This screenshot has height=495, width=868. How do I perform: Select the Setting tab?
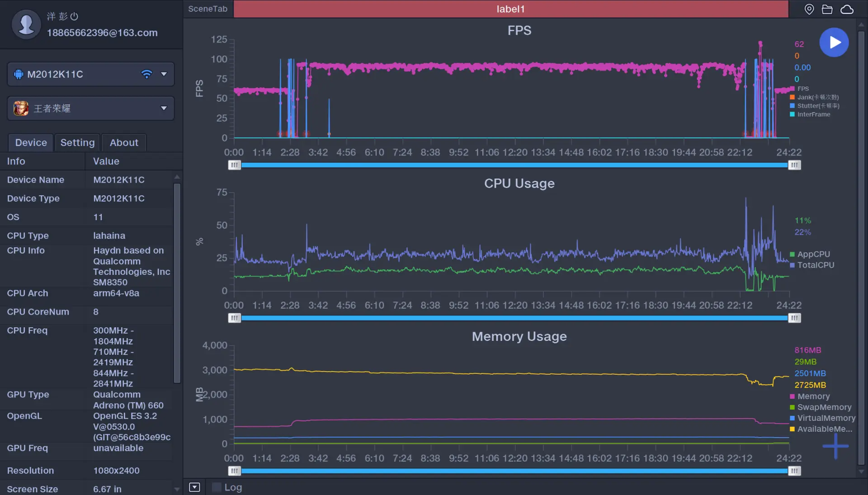(77, 142)
